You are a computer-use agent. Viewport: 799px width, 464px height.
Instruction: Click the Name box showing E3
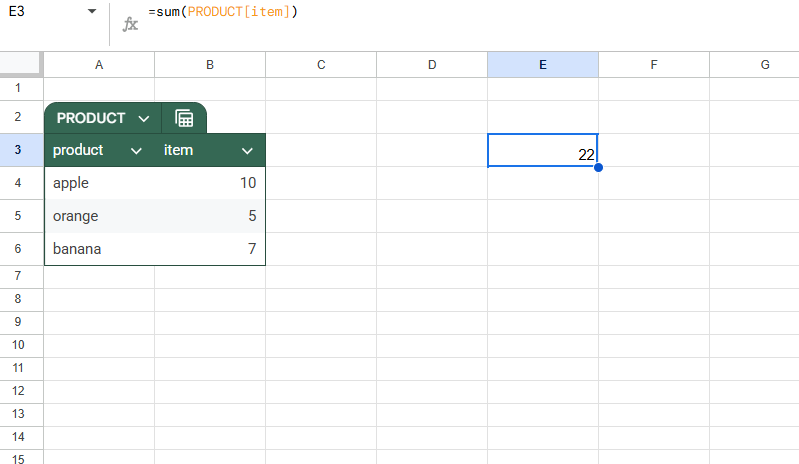[x=47, y=11]
